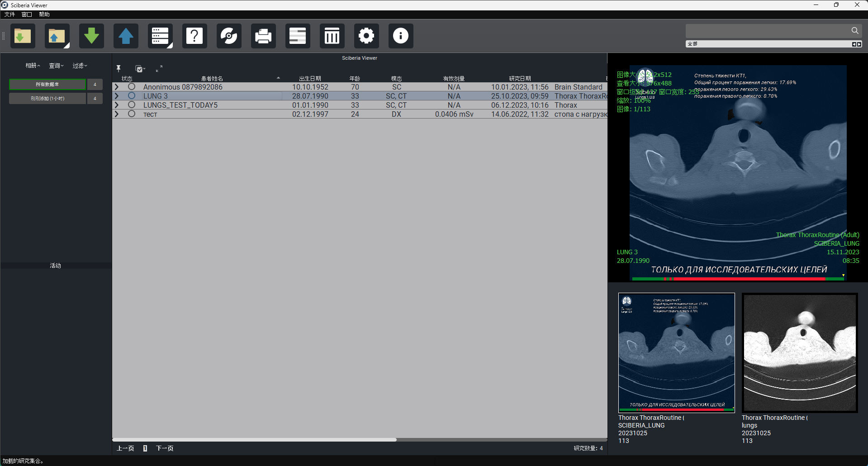Image resolution: width=868 pixels, height=466 pixels.
Task: Open the 全部 filter combo box
Action: pyautogui.click(x=774, y=44)
